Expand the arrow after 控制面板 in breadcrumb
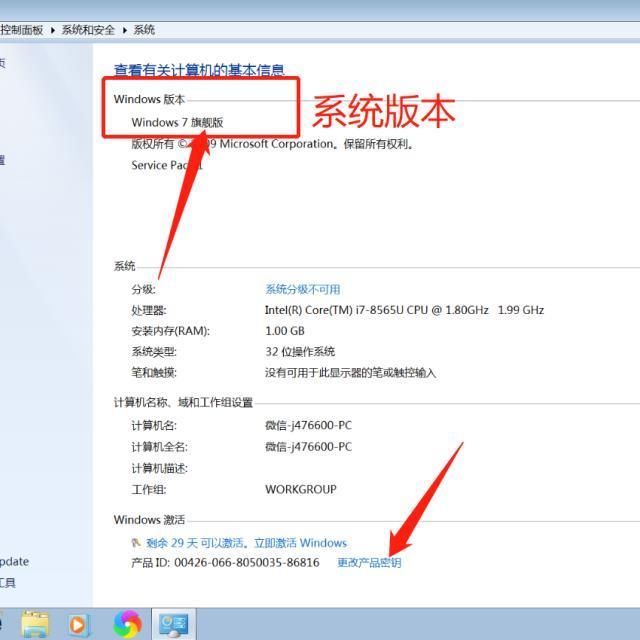The width and height of the screenshot is (640, 640). (x=53, y=30)
